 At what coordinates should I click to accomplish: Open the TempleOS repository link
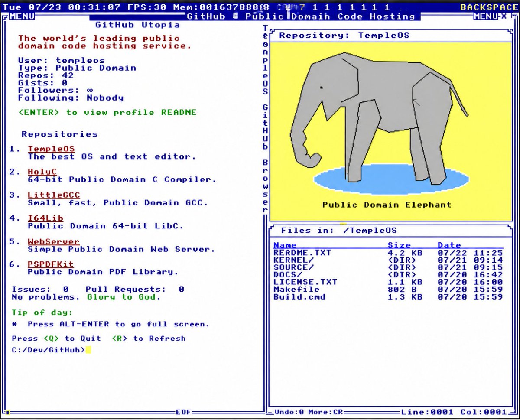click(51, 149)
